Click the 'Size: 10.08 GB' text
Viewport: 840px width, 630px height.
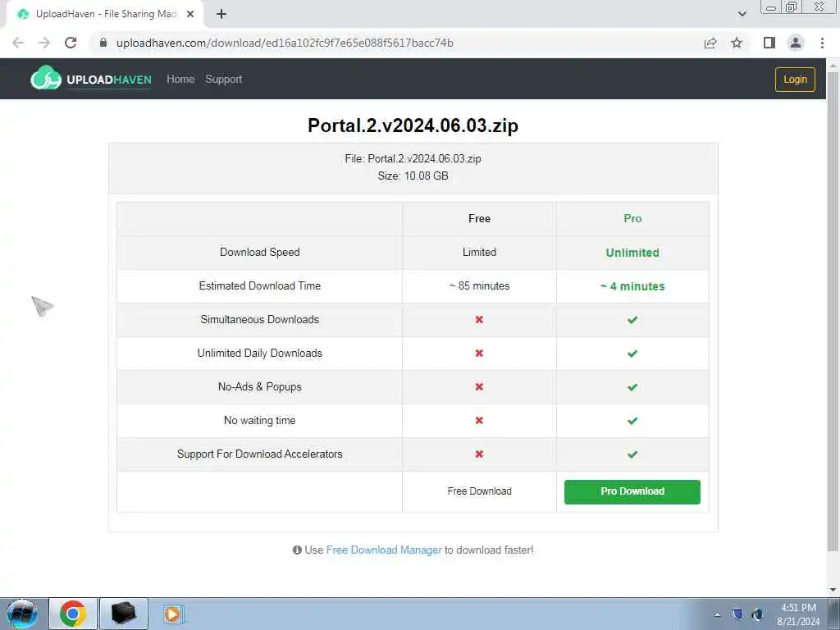point(413,176)
